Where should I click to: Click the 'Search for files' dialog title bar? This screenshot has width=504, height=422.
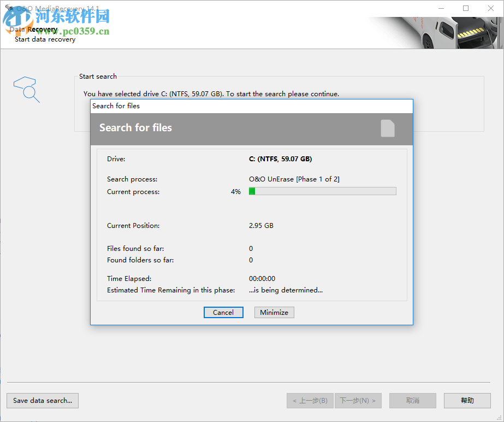point(252,106)
